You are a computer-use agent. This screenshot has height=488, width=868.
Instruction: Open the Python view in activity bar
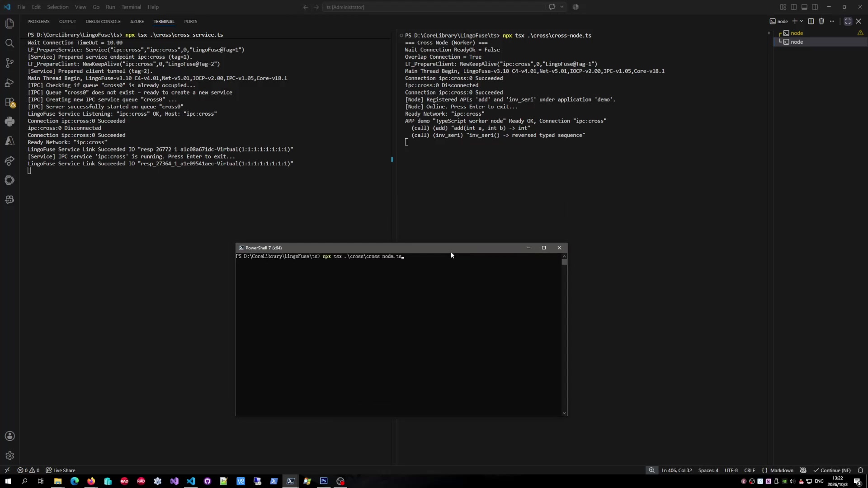pyautogui.click(x=9, y=122)
